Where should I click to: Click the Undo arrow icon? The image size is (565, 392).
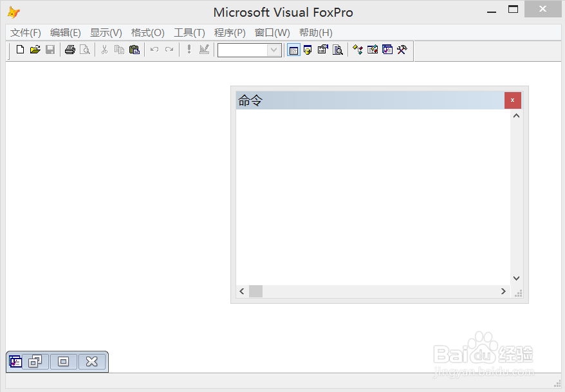pos(154,50)
